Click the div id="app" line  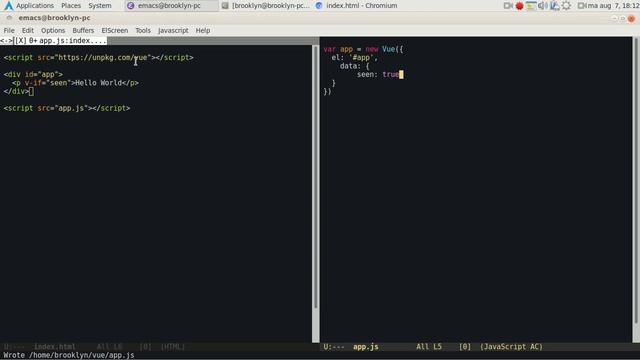tap(33, 74)
